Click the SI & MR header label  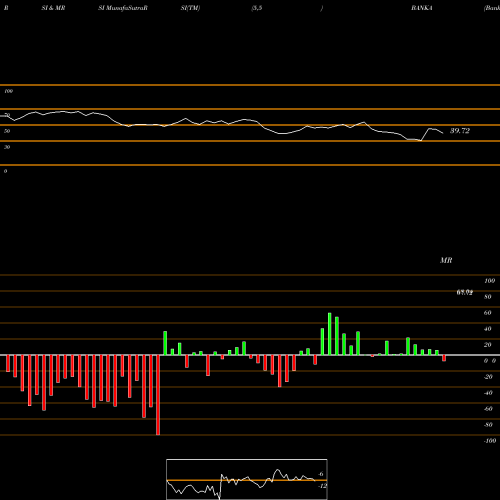tap(53, 8)
